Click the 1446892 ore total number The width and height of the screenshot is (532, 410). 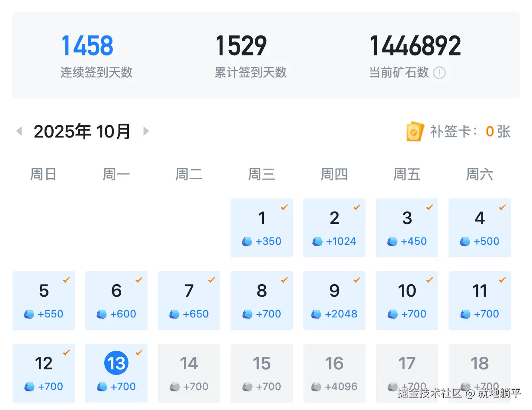tap(415, 45)
